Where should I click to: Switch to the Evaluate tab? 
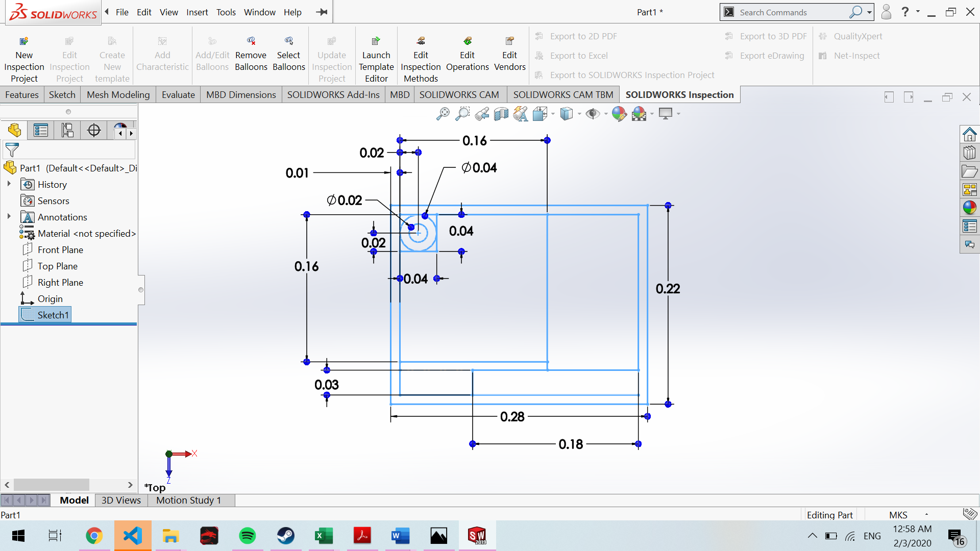178,95
